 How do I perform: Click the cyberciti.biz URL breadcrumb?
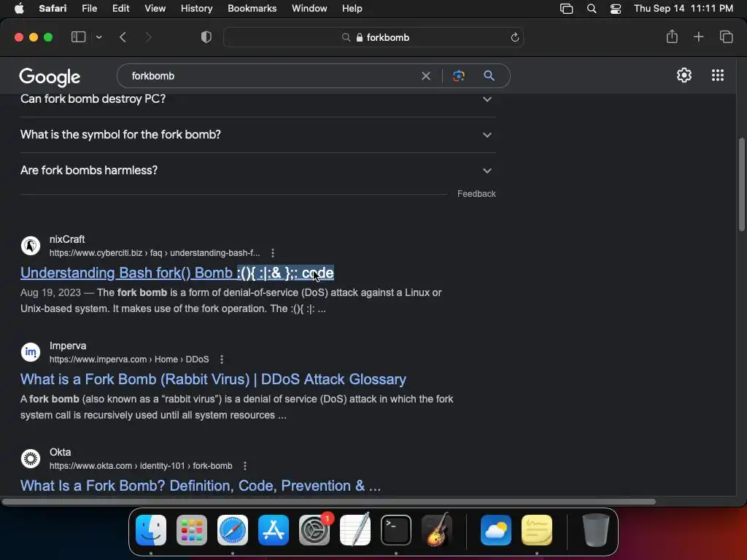point(155,253)
